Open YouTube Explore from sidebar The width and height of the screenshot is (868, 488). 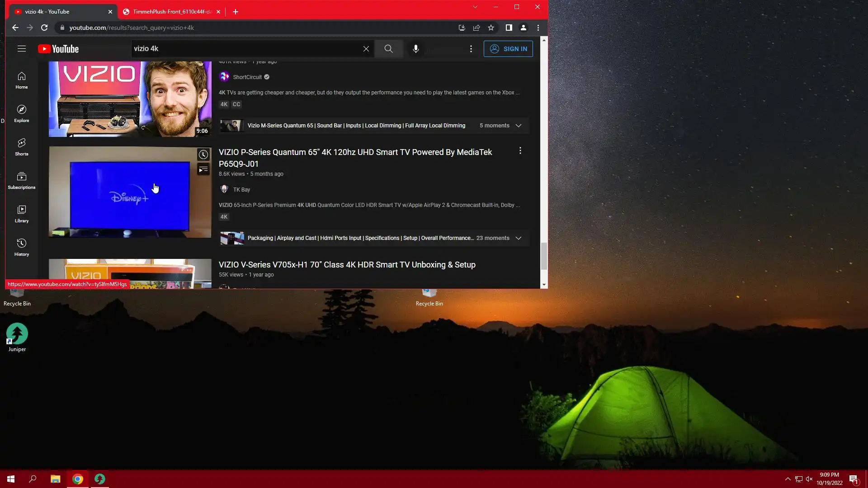(x=21, y=113)
